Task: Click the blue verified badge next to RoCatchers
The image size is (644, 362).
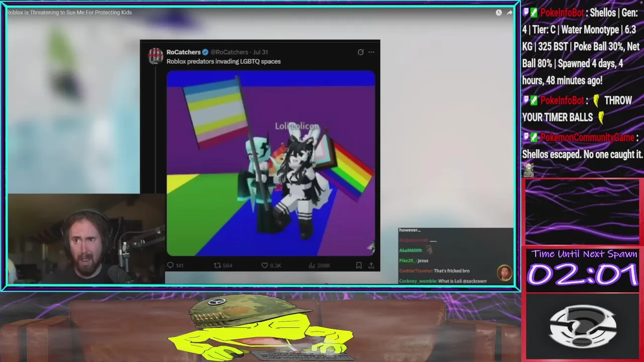Action: tap(205, 52)
